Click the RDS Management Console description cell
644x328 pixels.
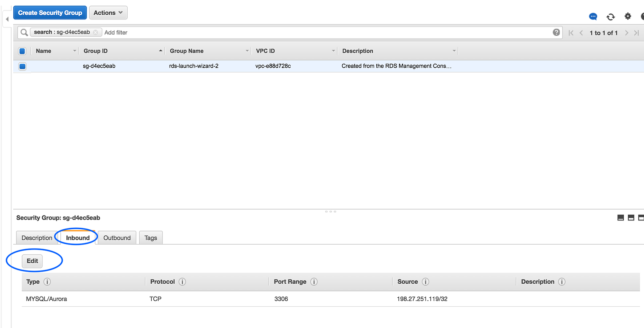396,66
